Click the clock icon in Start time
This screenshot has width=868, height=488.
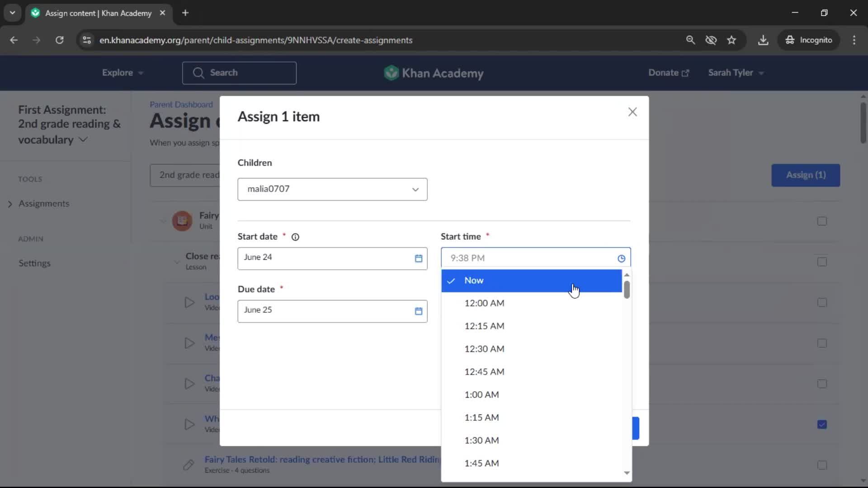[621, 258]
